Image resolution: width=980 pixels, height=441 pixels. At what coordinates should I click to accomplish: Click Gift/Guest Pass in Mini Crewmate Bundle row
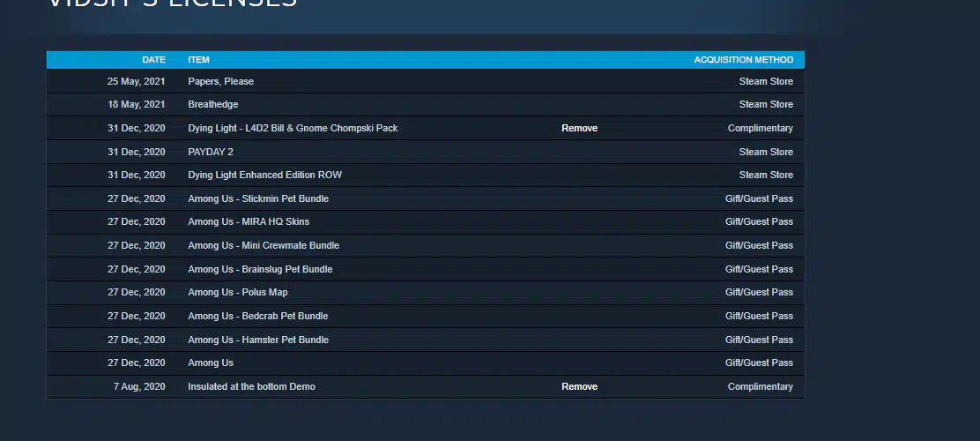point(760,246)
